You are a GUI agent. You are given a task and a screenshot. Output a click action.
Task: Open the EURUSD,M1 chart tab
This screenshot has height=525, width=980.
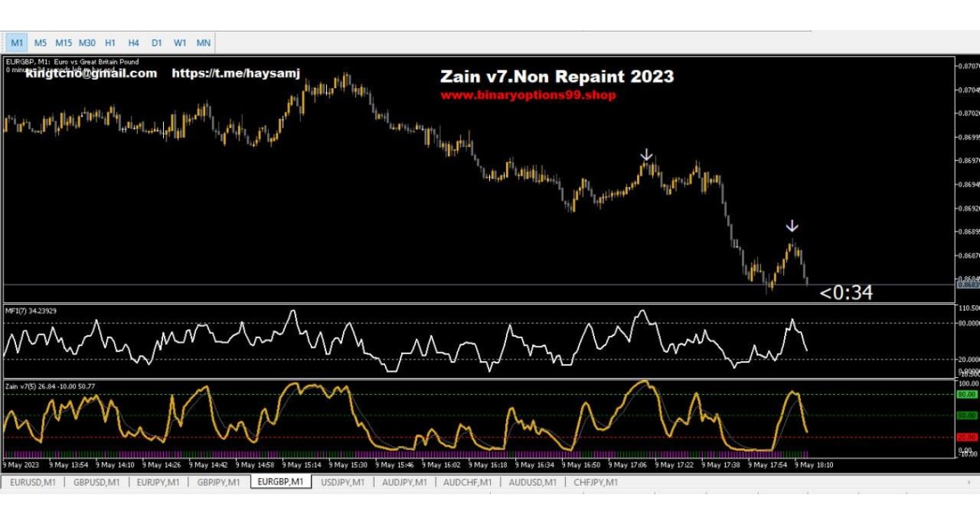33,482
